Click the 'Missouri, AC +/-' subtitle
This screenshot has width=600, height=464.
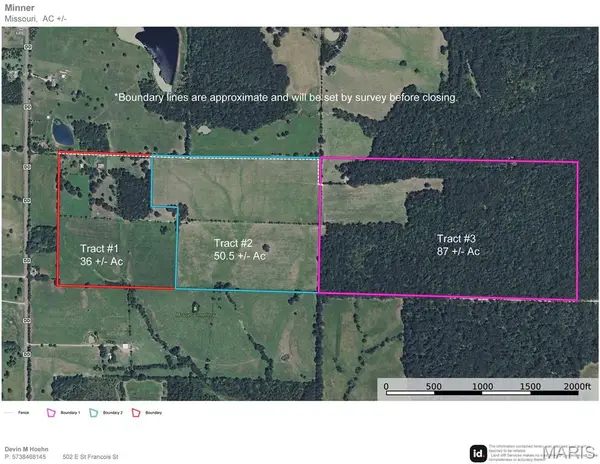click(x=36, y=18)
